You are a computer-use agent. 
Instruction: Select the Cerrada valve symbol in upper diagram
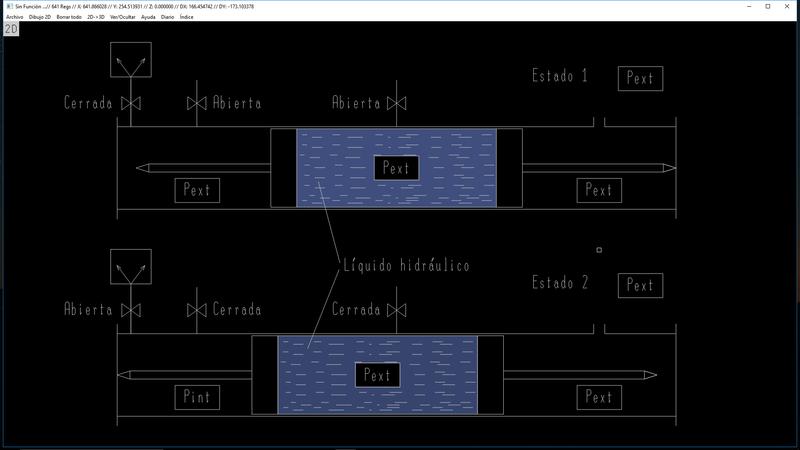(x=130, y=103)
